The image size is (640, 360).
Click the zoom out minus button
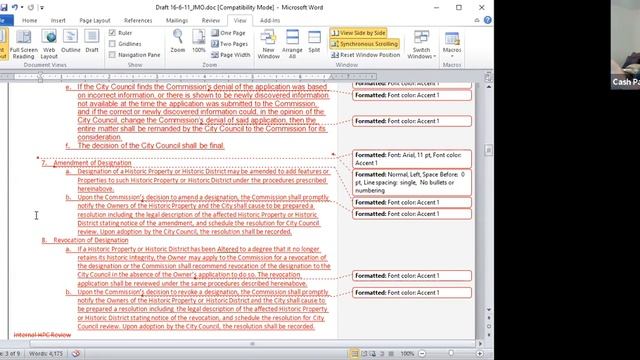tap(422, 353)
